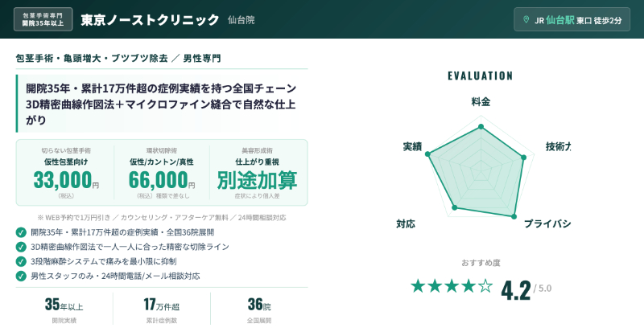
Task: Click the 対応 label on radar chart
Action: pos(406,223)
